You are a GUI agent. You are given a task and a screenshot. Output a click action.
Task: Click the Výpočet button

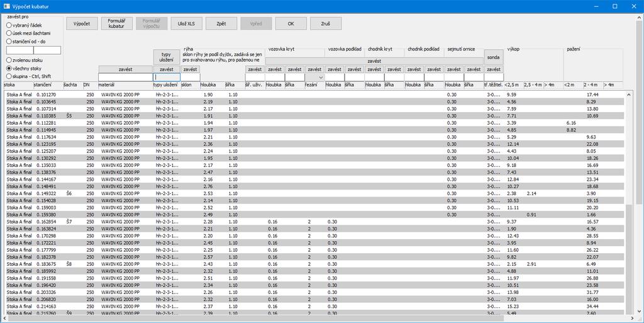pos(82,23)
